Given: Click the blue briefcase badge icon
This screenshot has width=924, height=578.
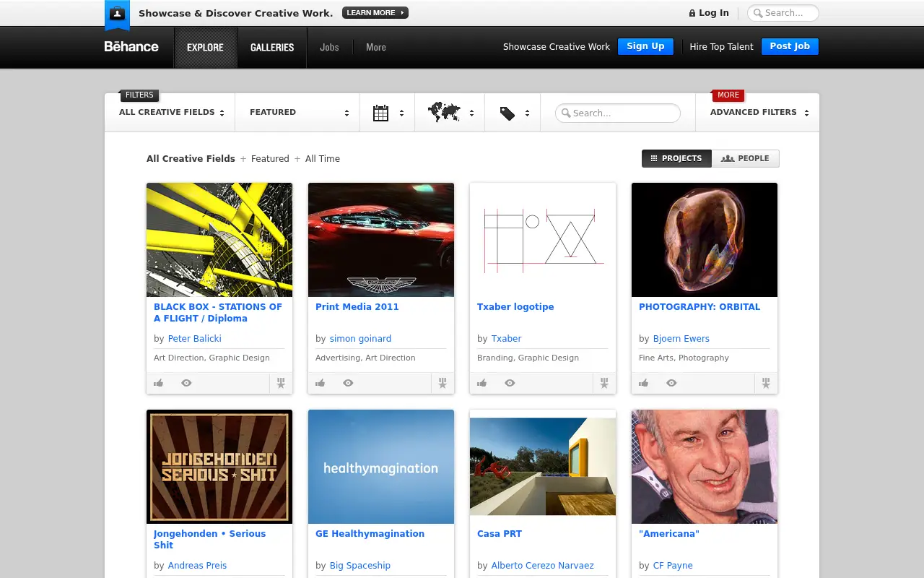Looking at the screenshot, I should 117,14.
